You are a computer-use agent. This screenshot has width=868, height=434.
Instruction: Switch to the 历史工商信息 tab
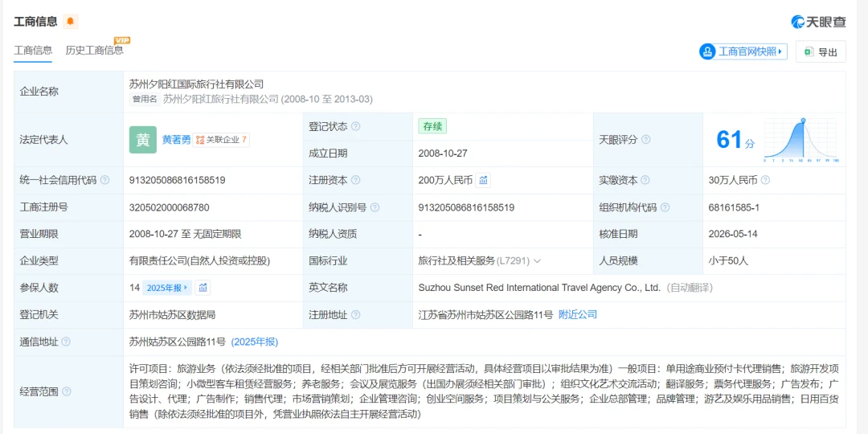tap(94, 51)
